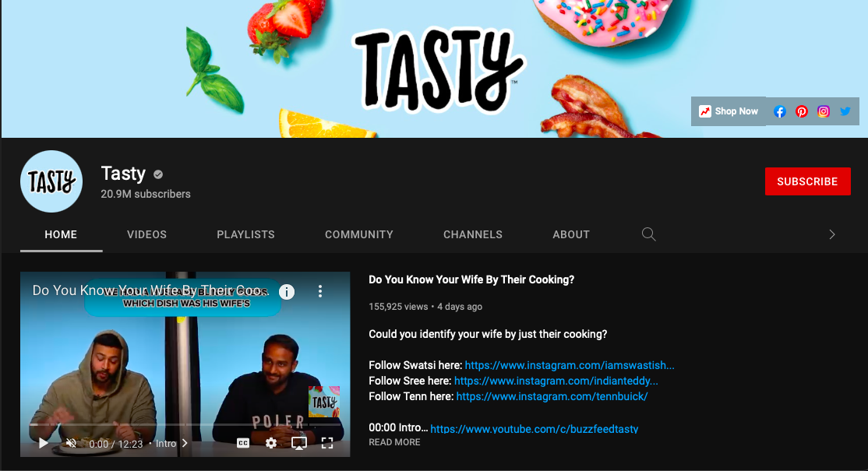Open video player settings gear
Image resolution: width=868 pixels, height=471 pixels.
pos(270,443)
